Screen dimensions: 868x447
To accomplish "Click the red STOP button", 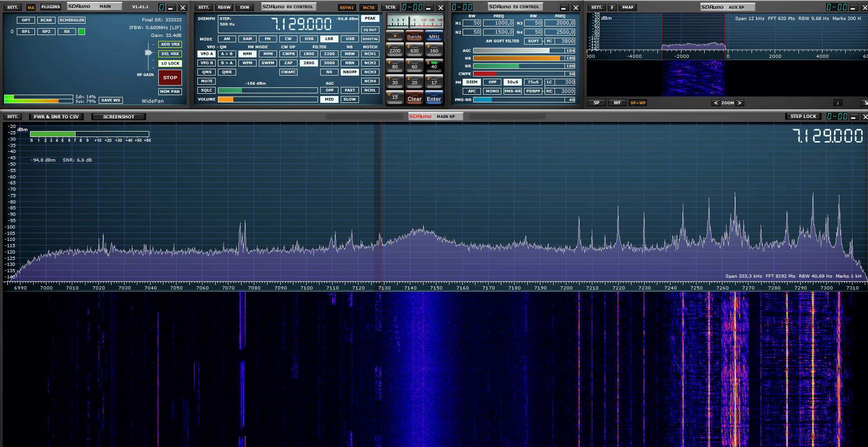I will (x=170, y=77).
